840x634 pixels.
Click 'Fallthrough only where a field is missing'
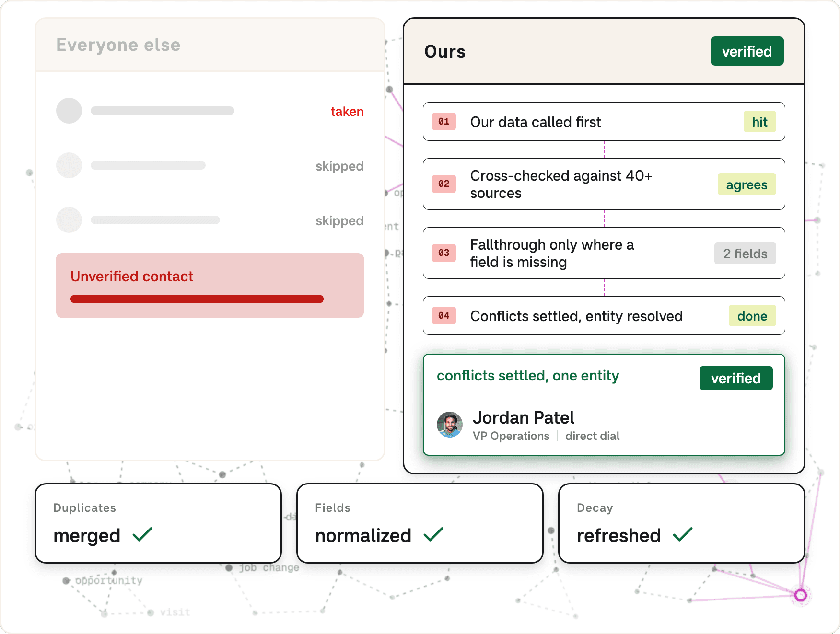(x=552, y=254)
